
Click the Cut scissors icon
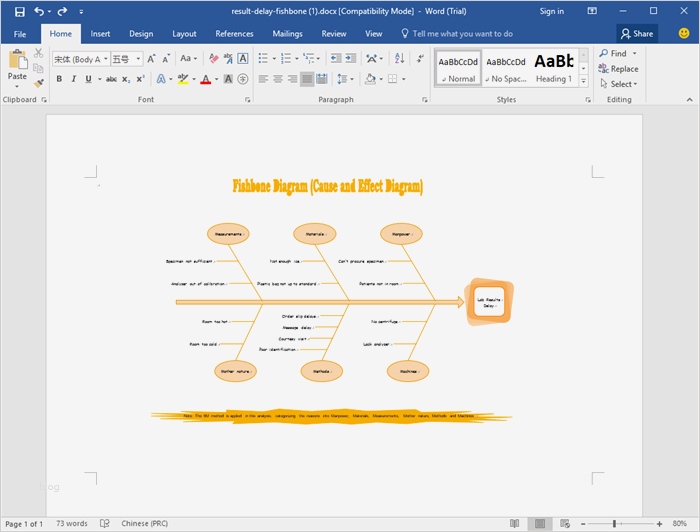point(39,54)
